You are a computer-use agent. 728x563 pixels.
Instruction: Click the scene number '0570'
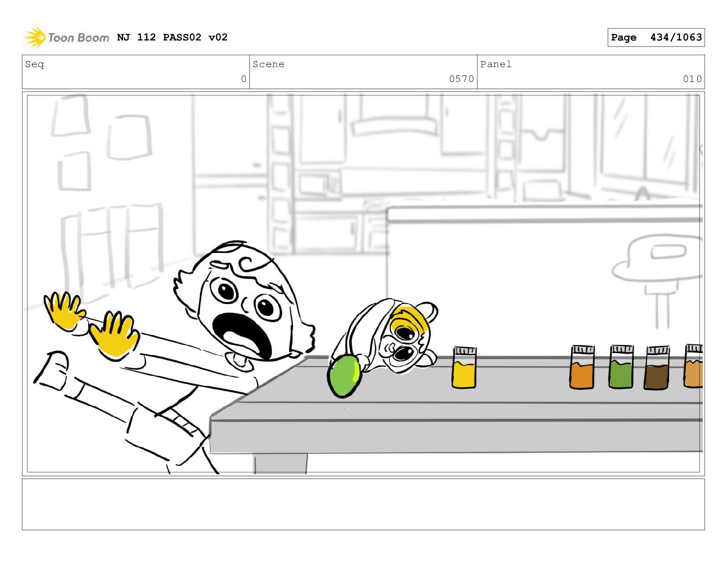click(x=461, y=79)
